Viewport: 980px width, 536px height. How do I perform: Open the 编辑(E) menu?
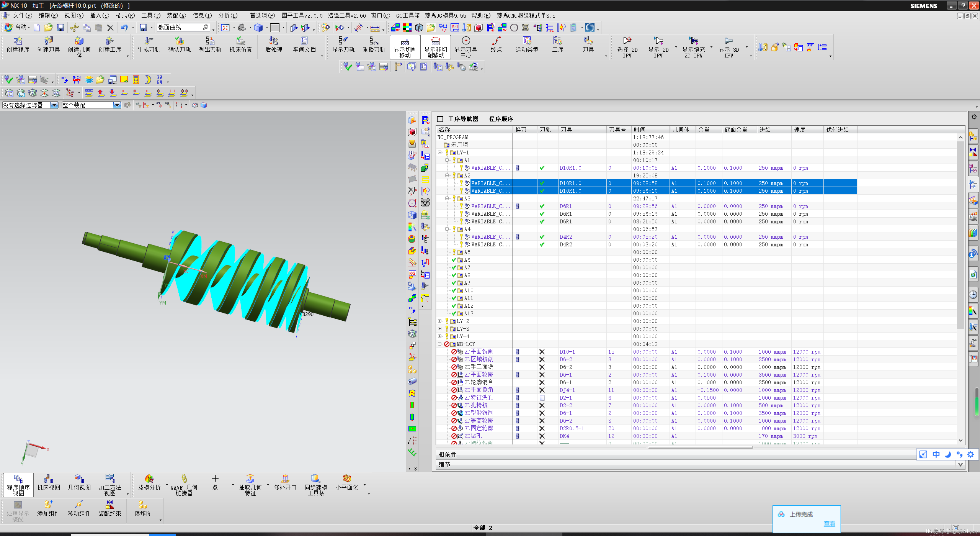[x=48, y=15]
